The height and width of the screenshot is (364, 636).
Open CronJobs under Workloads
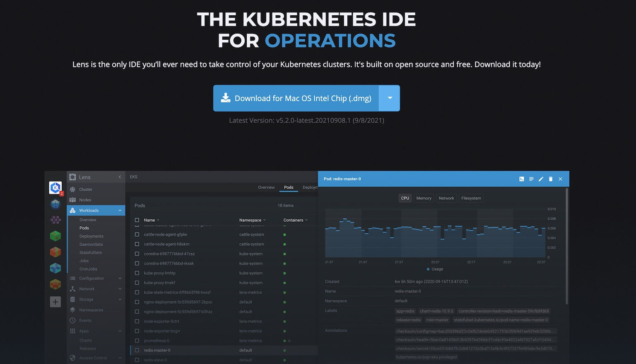click(88, 269)
